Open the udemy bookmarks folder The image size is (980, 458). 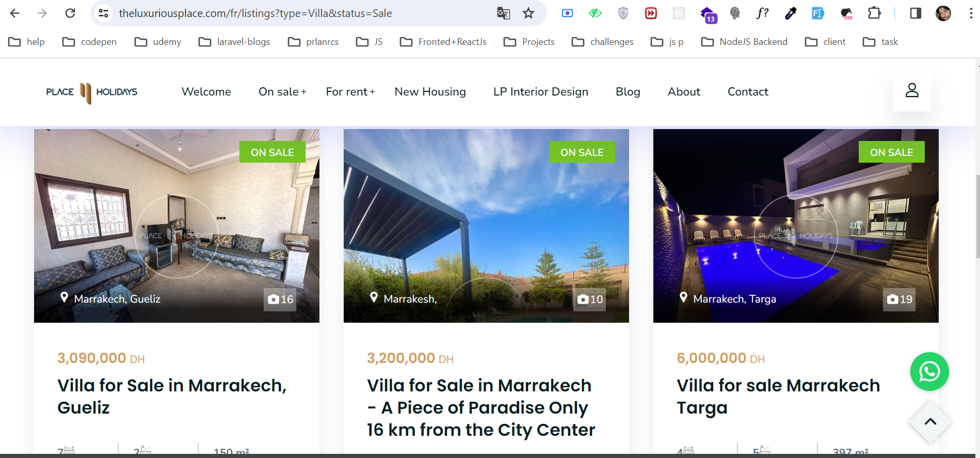pos(158,42)
